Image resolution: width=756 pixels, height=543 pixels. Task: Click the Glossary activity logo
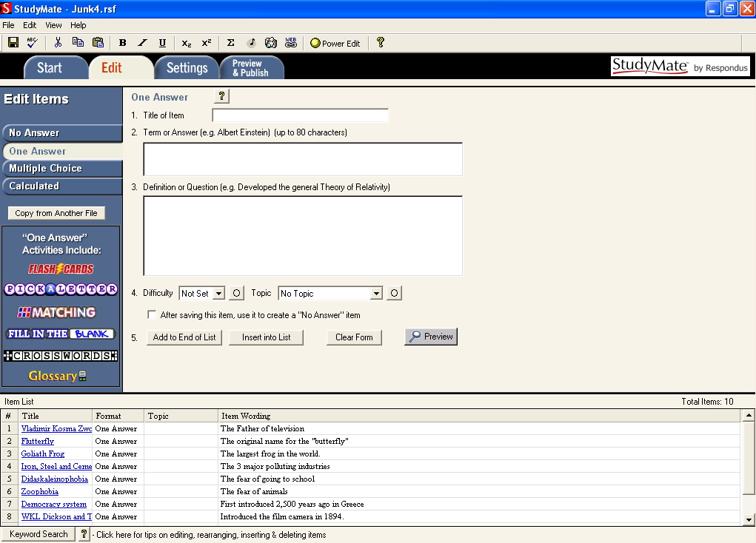[x=57, y=376]
